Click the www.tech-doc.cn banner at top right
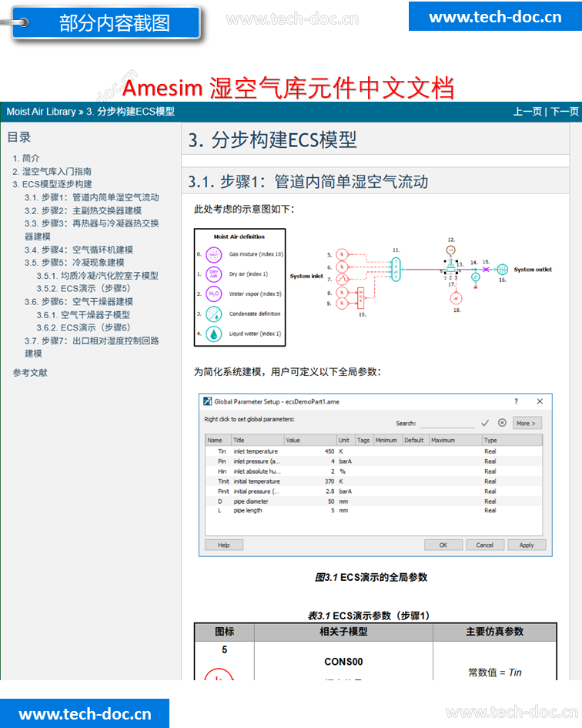The height and width of the screenshot is (728, 582). pyautogui.click(x=495, y=17)
